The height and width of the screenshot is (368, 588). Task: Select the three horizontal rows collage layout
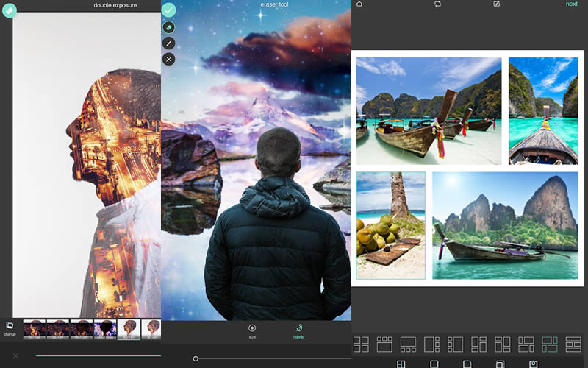coord(573,344)
